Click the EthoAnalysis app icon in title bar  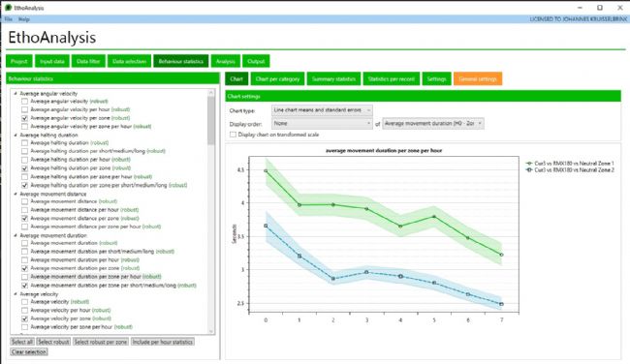(x=8, y=8)
